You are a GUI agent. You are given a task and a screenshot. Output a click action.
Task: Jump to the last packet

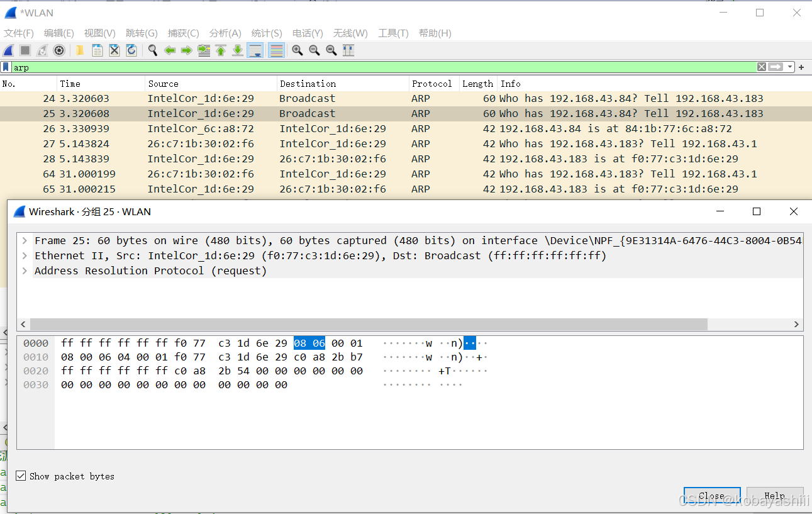pyautogui.click(x=238, y=50)
